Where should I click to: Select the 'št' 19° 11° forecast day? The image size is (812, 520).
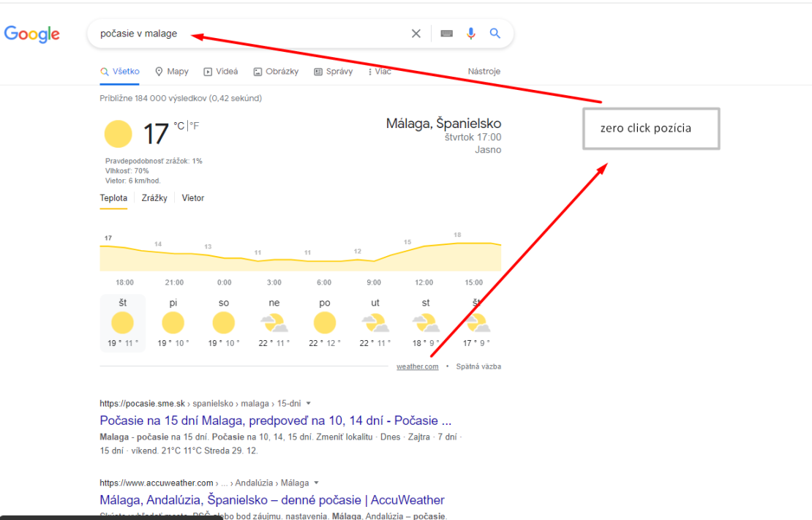(123, 323)
